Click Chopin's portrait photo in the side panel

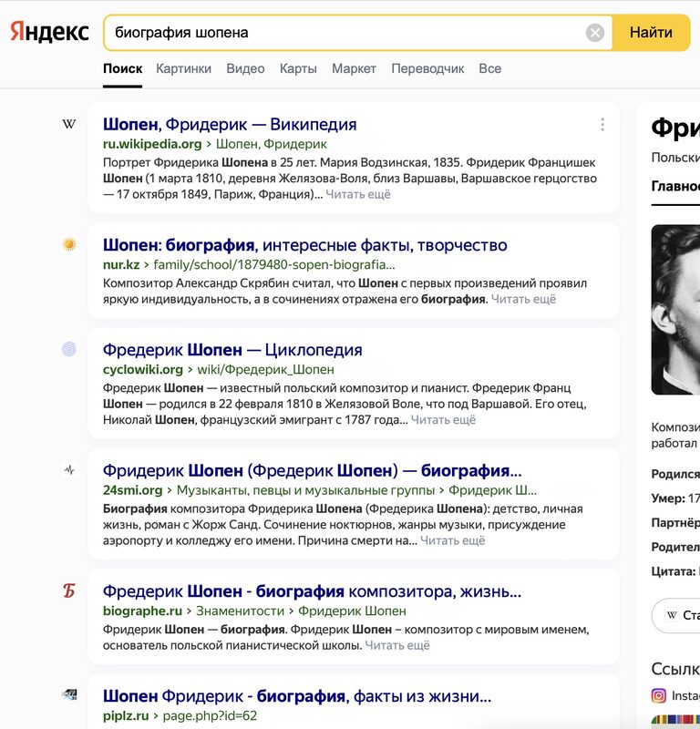pos(675,310)
